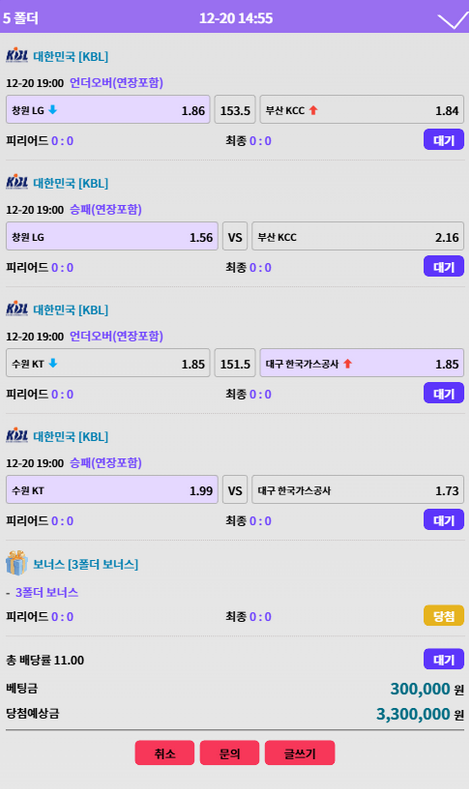Screen dimensions: 469x789
Task: Click the red up arrow beside 부산 KCC
Action: point(313,110)
